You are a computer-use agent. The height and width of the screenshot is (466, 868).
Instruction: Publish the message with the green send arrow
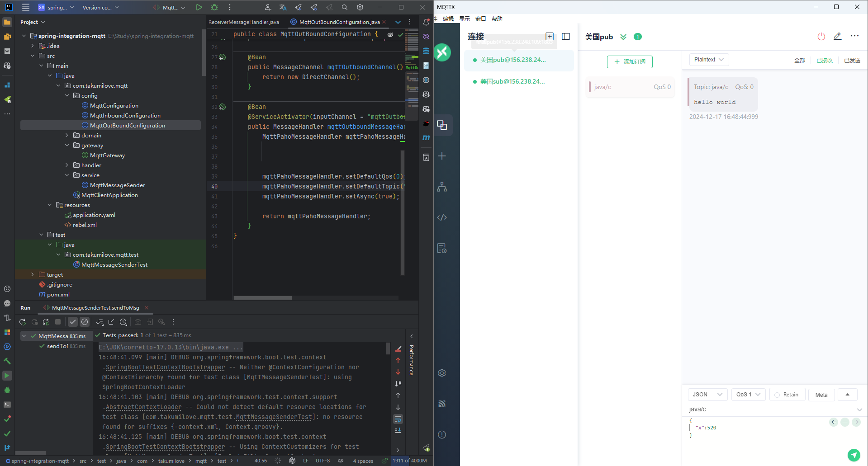click(854, 455)
